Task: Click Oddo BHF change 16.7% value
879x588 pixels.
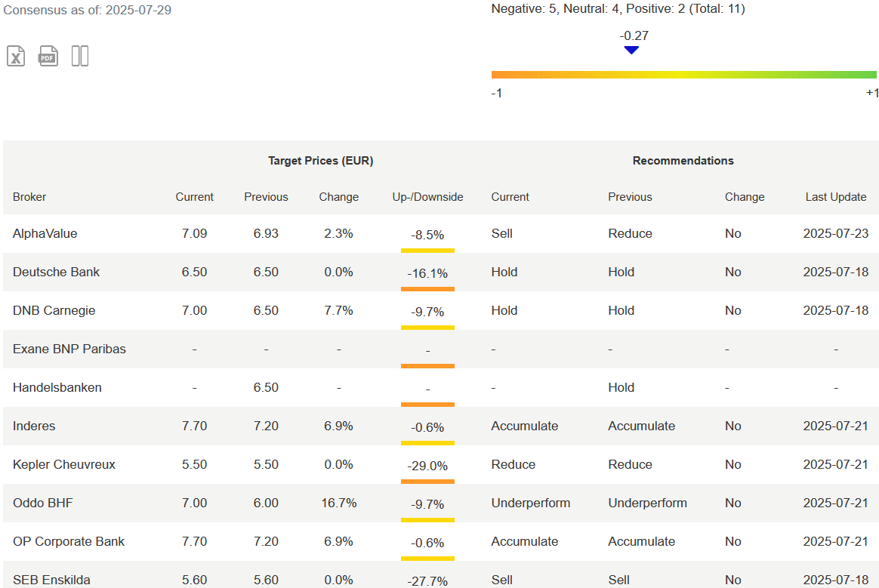Action: 338,503
